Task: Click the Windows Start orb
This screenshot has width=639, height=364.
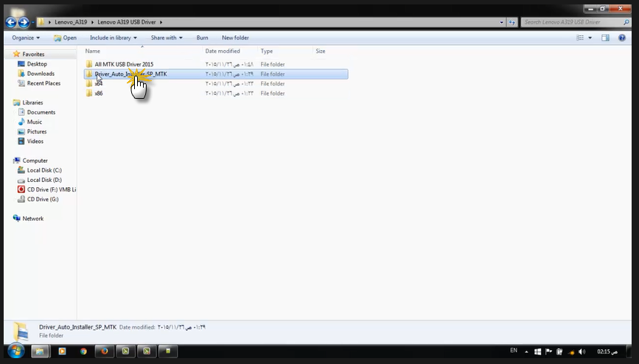Action: 16,351
